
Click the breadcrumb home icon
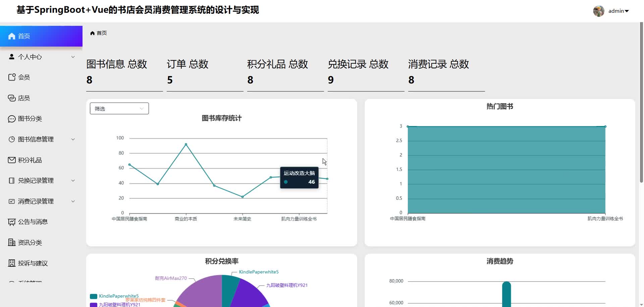click(x=93, y=33)
